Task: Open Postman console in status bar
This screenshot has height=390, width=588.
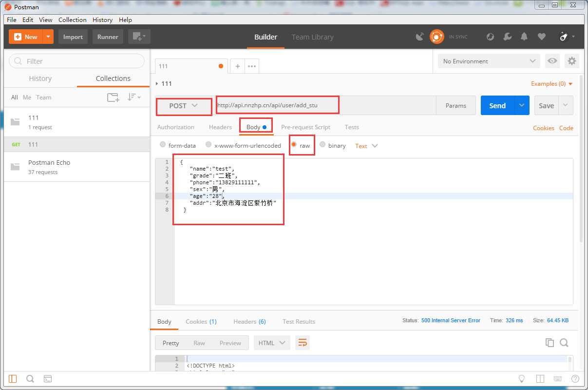Action: point(48,379)
